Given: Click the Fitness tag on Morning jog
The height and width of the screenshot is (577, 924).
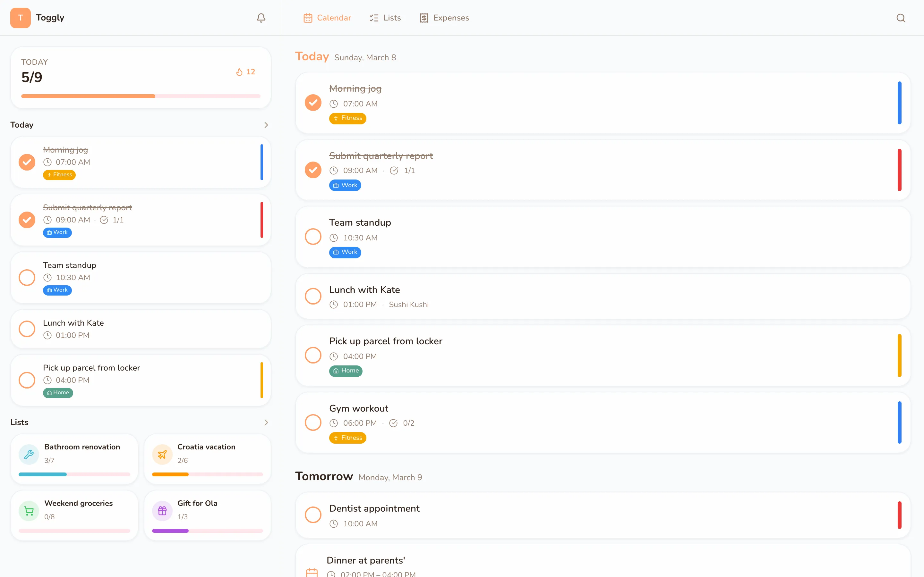Looking at the screenshot, I should point(347,118).
